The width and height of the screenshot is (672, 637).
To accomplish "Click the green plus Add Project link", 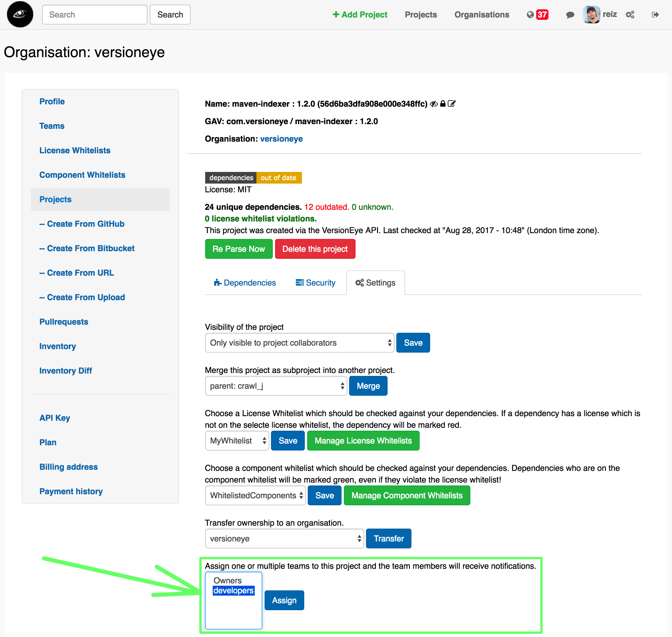I will coord(360,15).
